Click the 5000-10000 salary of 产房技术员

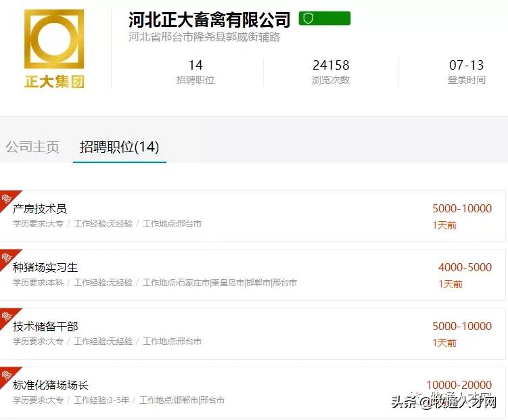click(x=462, y=208)
